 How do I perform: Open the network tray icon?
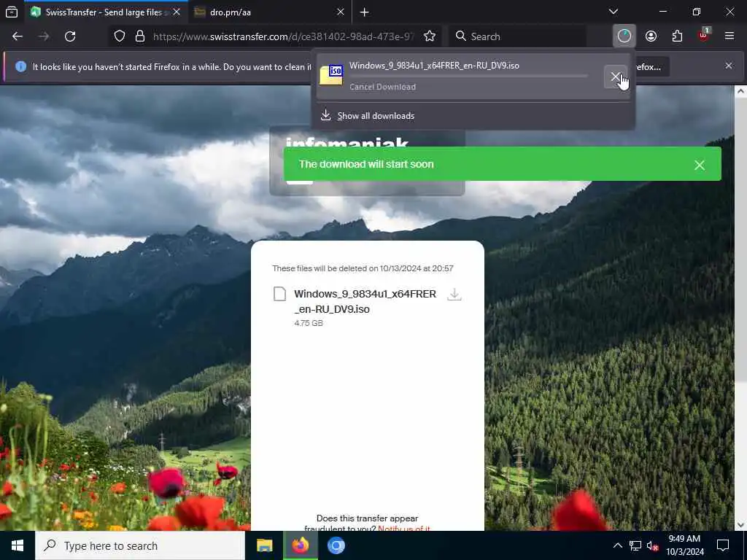(x=635, y=545)
